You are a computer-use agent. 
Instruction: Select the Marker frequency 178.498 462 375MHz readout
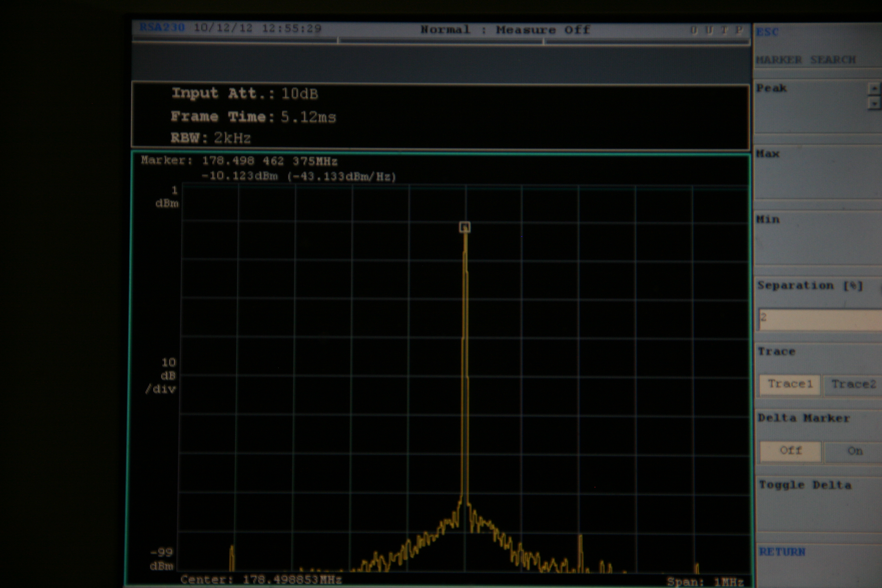270,161
